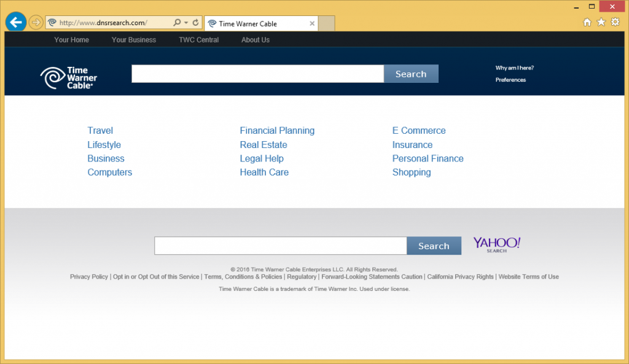Maximize the browser window
This screenshot has width=629, height=364.
tap(592, 6)
